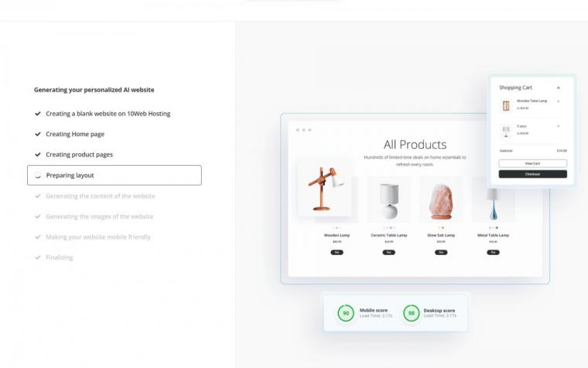The height and width of the screenshot is (368, 588).
Task: Select the Wooden Lamp product image
Action: coord(325,188)
